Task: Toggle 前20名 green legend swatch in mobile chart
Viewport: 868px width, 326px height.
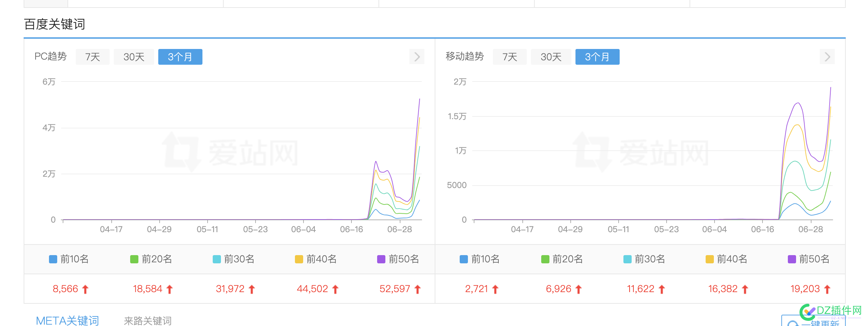Action: [545, 259]
